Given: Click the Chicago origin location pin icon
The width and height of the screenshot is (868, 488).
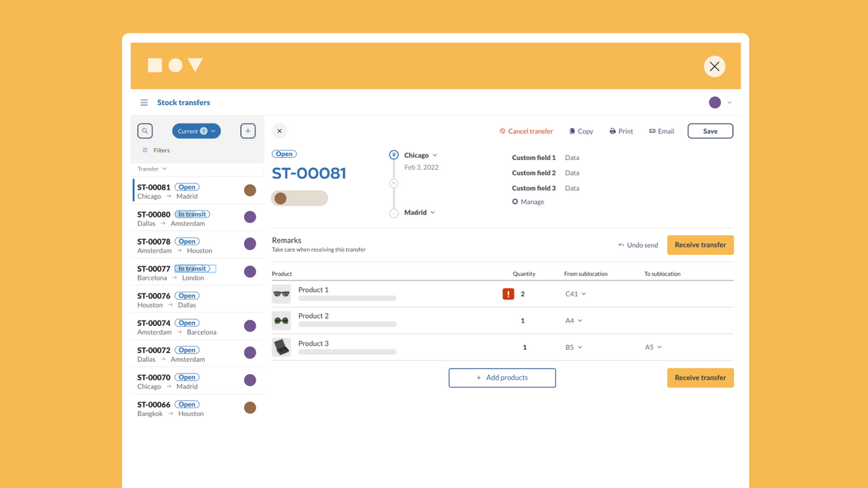Looking at the screenshot, I should [x=394, y=155].
